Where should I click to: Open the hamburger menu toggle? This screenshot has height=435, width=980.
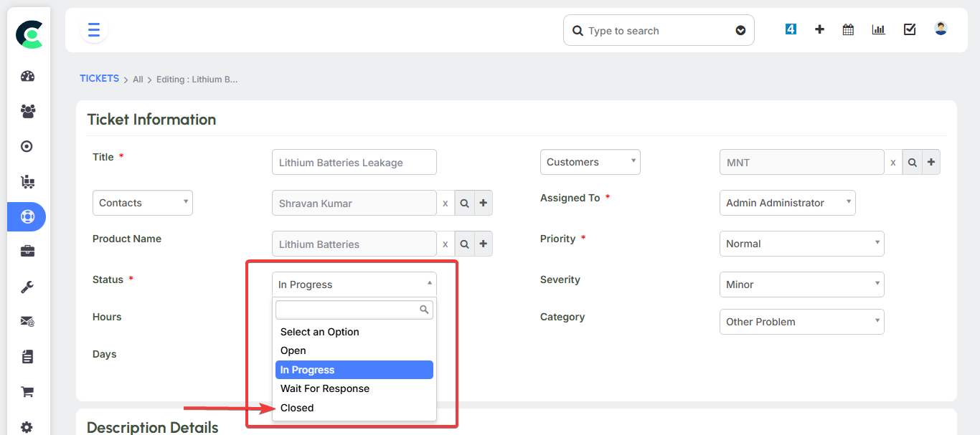(x=94, y=30)
